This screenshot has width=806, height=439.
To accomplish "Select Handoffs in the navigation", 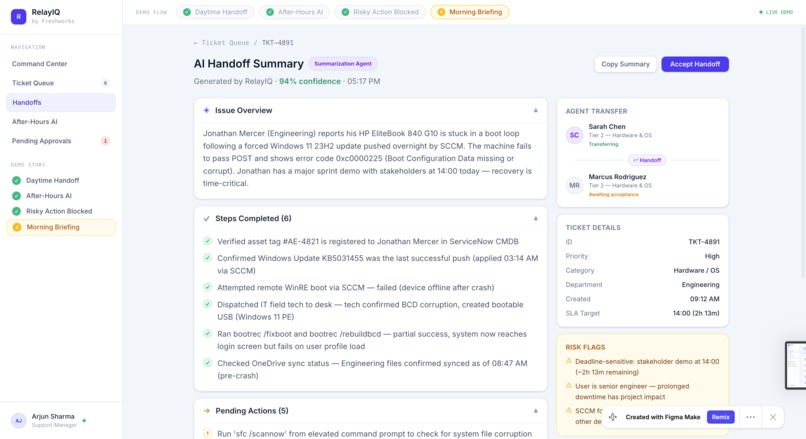I will [61, 102].
